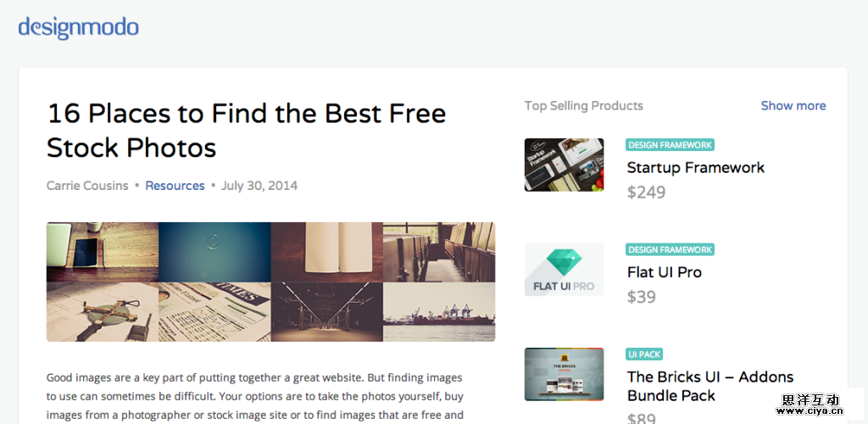Viewport: 868px width, 424px height.
Task: Open the Resources category link
Action: (x=175, y=186)
